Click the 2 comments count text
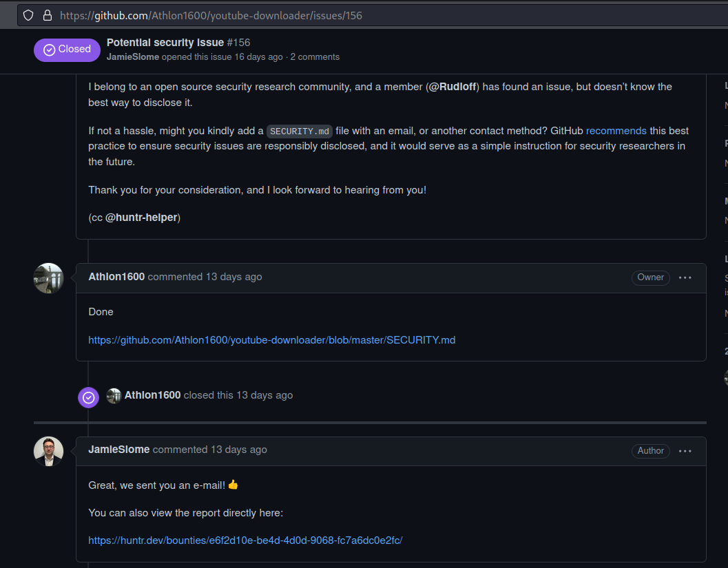728x568 pixels. [315, 57]
